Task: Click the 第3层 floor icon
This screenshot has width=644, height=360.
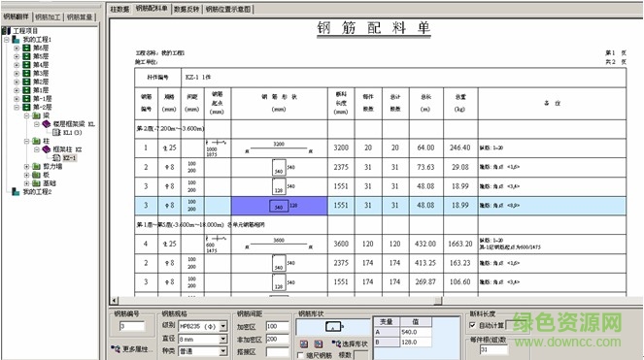Action: click(x=26, y=73)
